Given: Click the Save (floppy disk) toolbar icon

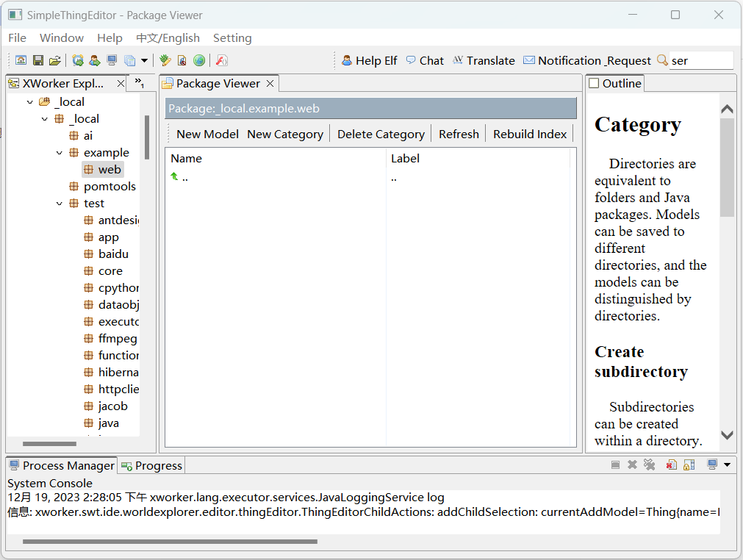Looking at the screenshot, I should (x=37, y=60).
